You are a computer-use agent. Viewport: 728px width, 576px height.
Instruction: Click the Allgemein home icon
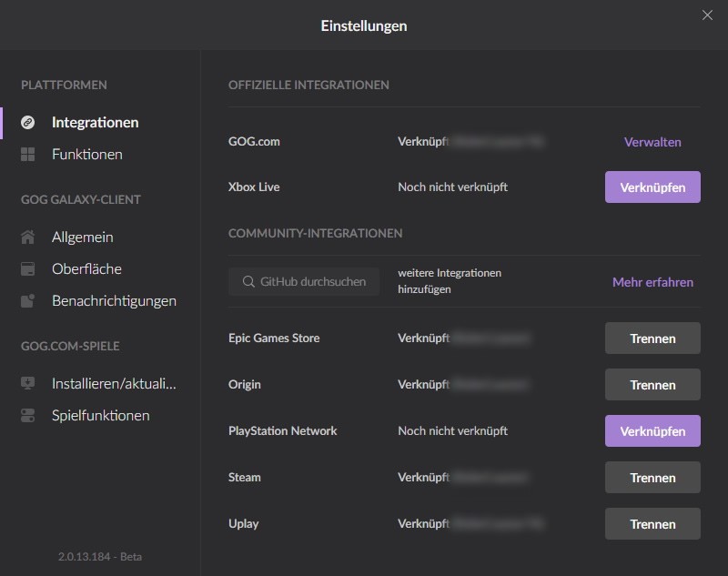(28, 237)
